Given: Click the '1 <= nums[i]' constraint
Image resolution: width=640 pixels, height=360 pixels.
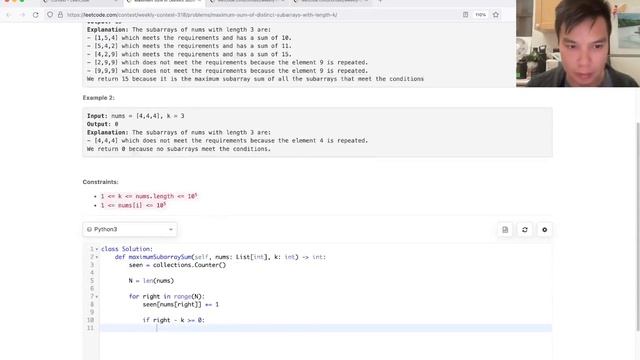Looking at the screenshot, I should click(133, 205).
